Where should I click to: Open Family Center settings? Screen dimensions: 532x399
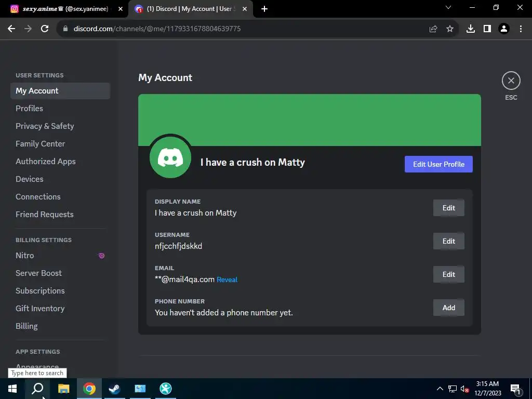click(60, 144)
